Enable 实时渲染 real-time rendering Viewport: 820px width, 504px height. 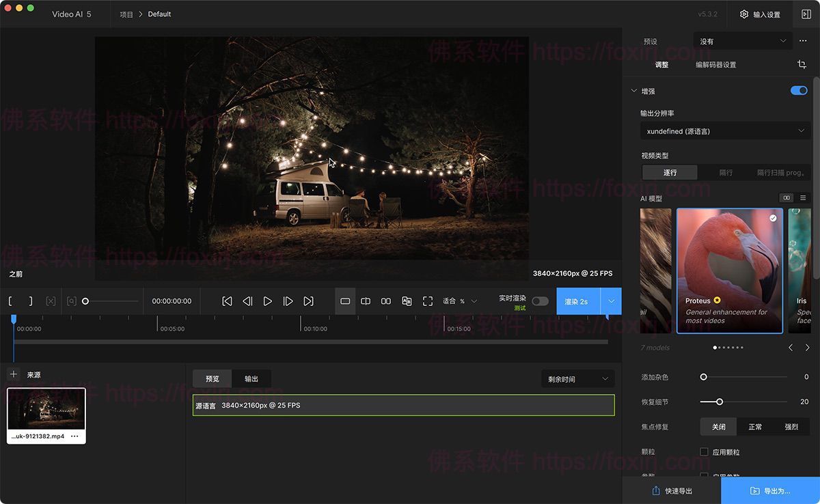coord(539,300)
